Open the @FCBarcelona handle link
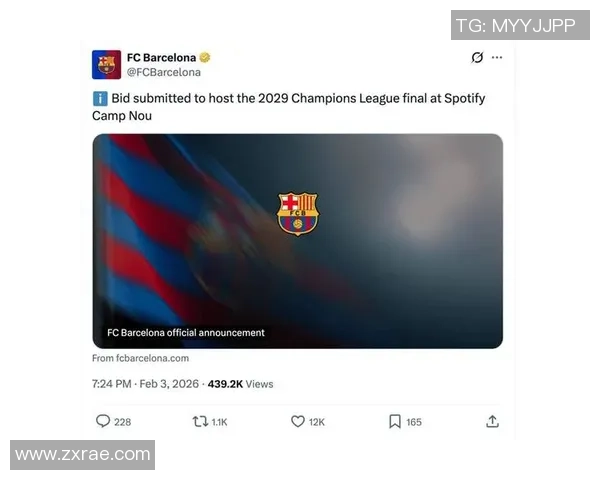Screen dimensions: 600x480 (x=164, y=72)
